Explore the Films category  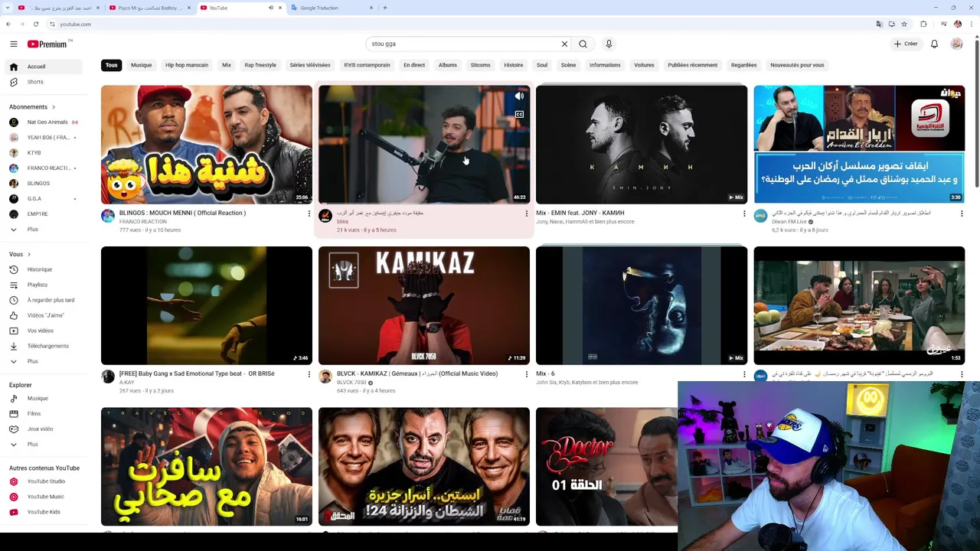pyautogui.click(x=43, y=413)
